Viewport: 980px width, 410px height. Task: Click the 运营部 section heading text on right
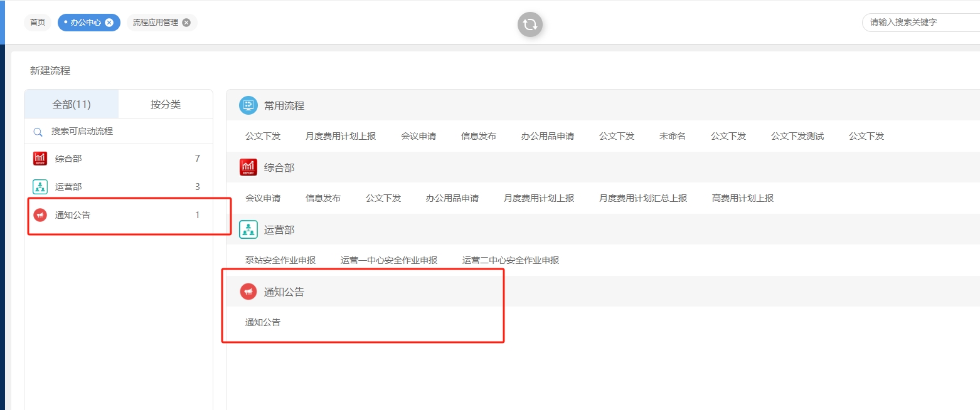(x=279, y=229)
